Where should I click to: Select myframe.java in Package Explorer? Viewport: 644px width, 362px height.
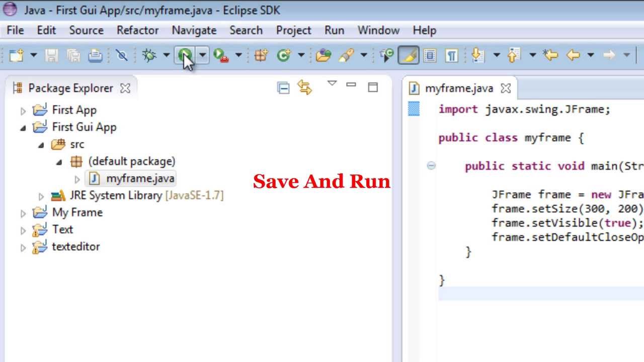click(x=131, y=178)
